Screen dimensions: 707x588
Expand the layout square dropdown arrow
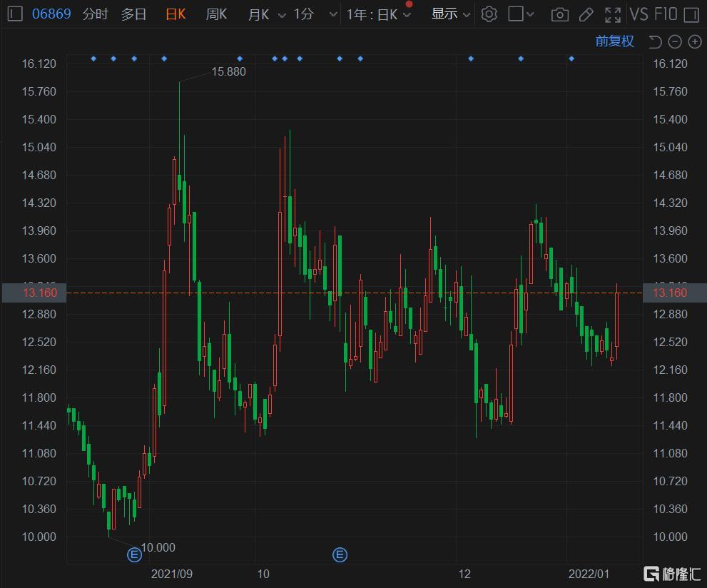(530, 14)
